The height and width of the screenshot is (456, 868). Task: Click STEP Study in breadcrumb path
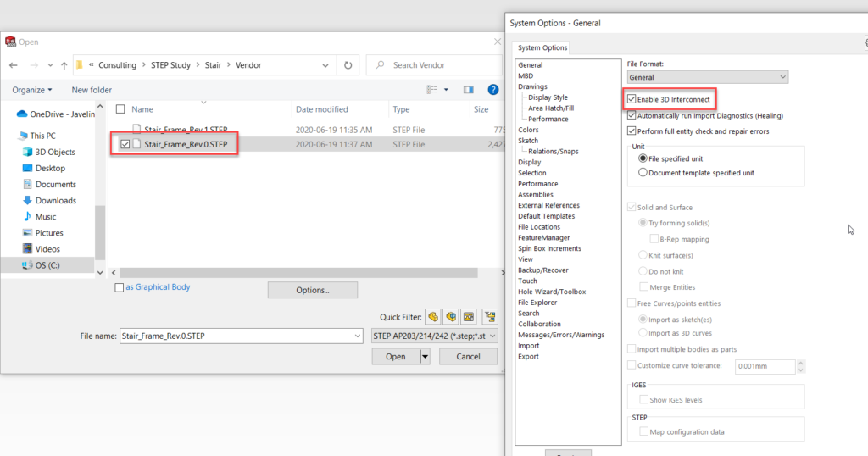[x=170, y=65]
